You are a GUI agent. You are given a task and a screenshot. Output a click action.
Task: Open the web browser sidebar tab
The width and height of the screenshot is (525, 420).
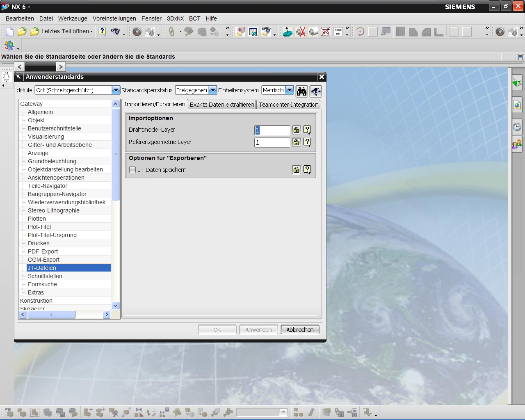click(517, 105)
